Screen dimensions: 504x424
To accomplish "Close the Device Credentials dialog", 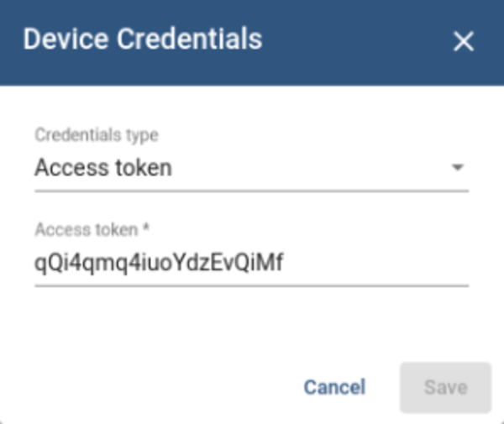I will click(x=464, y=41).
